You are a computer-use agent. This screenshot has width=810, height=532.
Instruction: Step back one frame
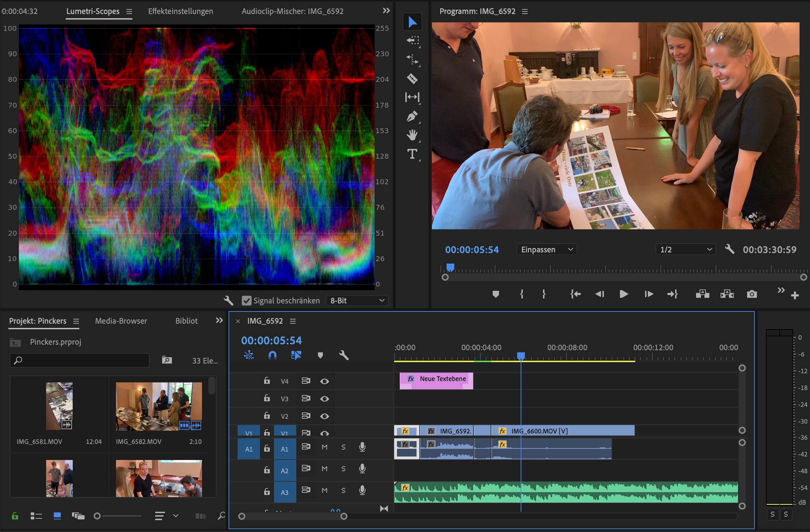(x=600, y=294)
